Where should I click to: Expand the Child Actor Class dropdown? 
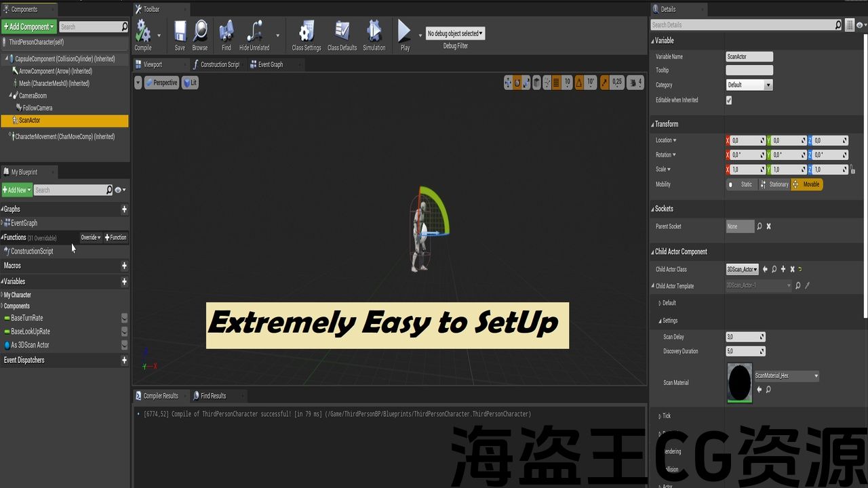pos(742,270)
